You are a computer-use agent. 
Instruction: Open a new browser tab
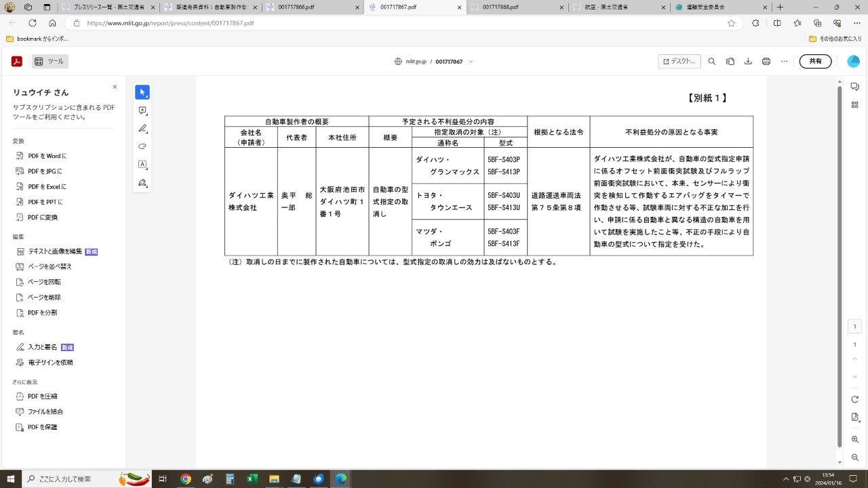click(x=780, y=7)
